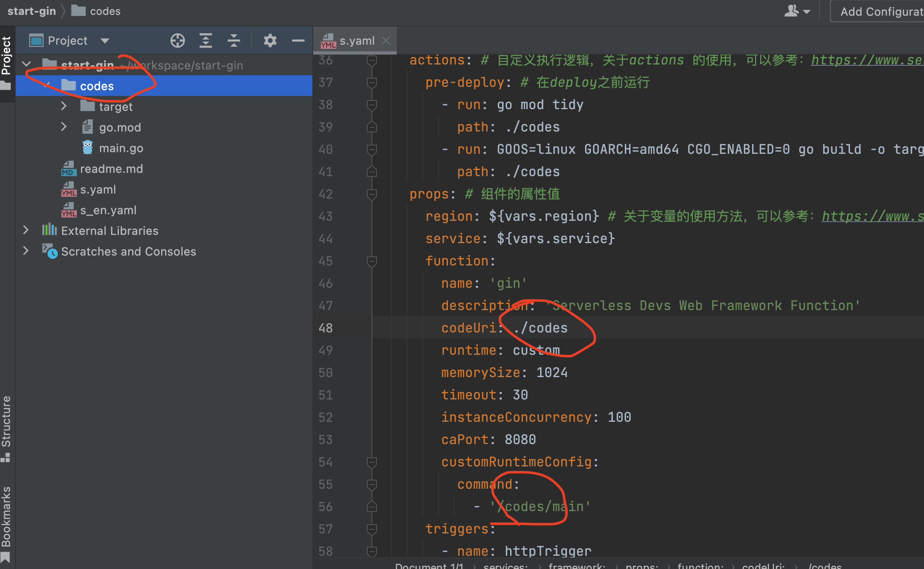Toggle the Bookmarks tool window sidebar button
Screen dimensions: 924x569
(x=6, y=524)
